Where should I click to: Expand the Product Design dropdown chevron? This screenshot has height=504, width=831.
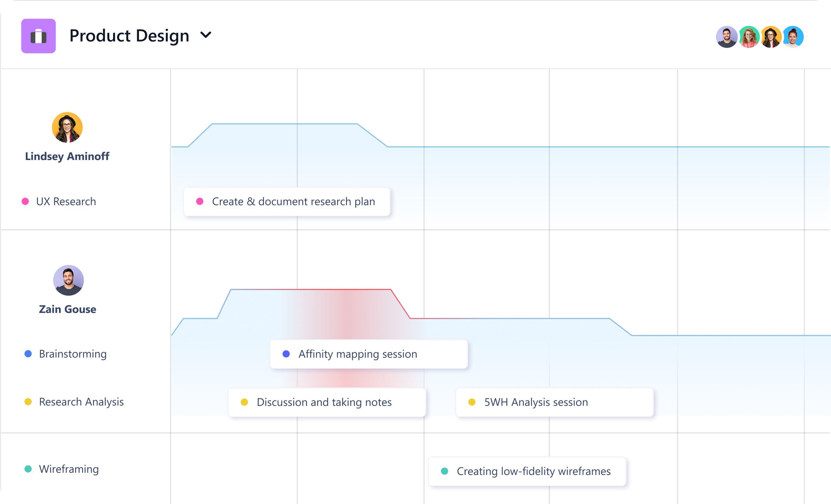click(206, 35)
